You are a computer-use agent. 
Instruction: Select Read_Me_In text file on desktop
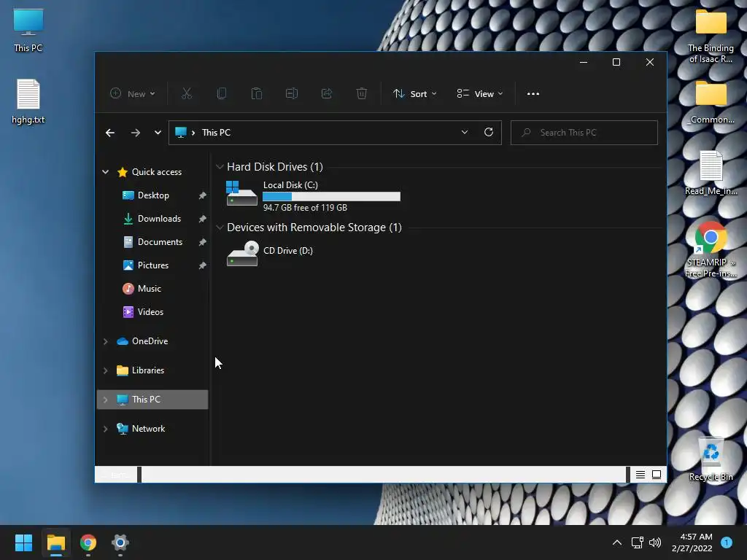click(x=711, y=173)
